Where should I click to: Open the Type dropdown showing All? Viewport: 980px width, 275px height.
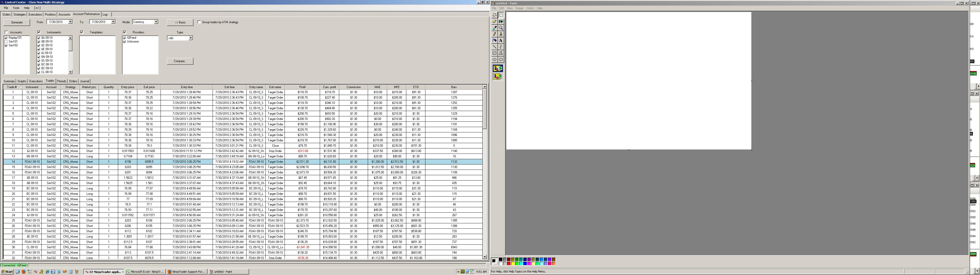pos(191,38)
